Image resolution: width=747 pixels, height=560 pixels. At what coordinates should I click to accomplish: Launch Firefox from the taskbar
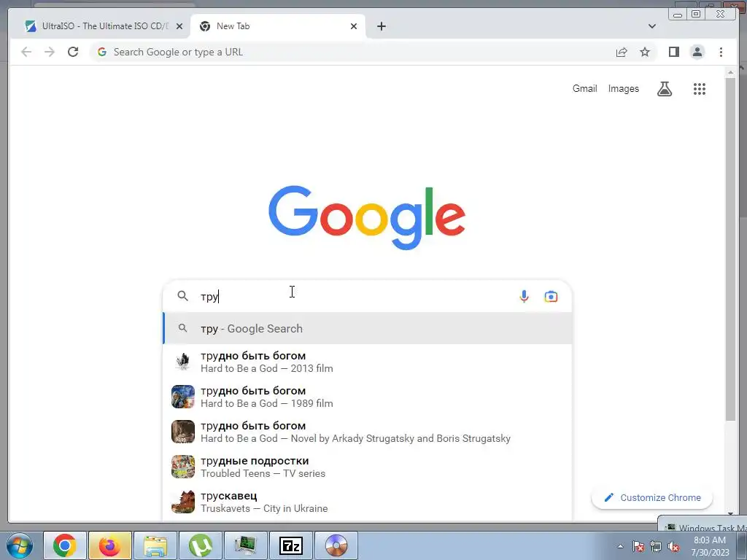[x=110, y=545]
